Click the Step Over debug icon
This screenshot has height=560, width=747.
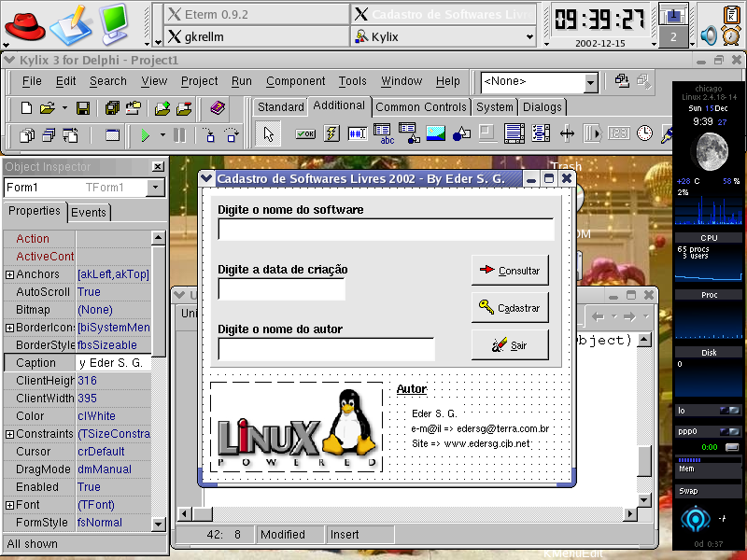coord(231,135)
